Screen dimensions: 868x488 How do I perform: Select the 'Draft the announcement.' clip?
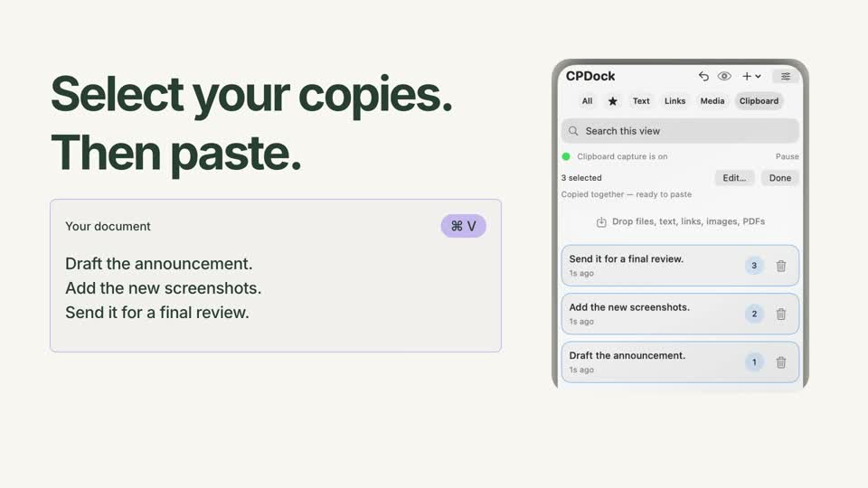point(680,361)
